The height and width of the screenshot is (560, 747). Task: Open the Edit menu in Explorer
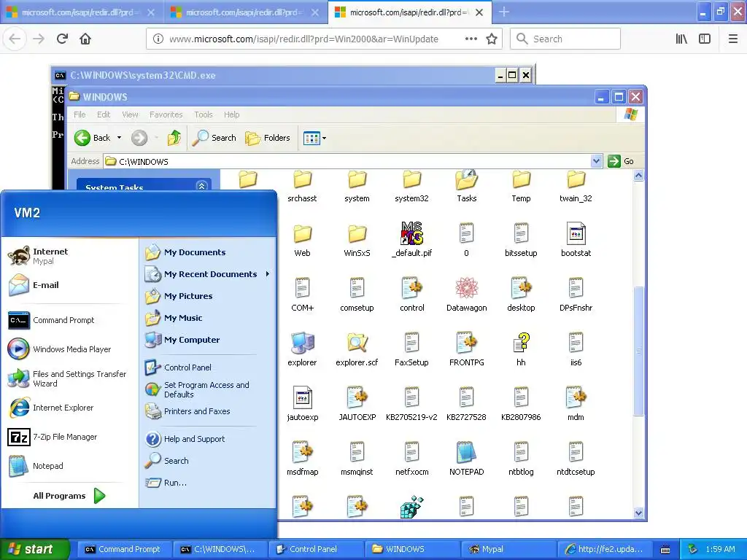[x=104, y=114]
